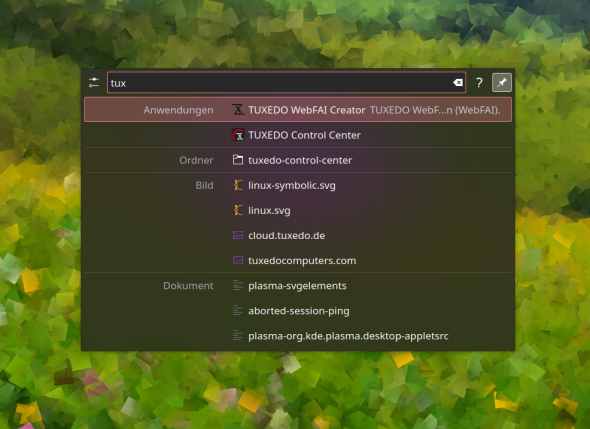
Task: Clear the search text with backspace icon
Action: pos(458,82)
